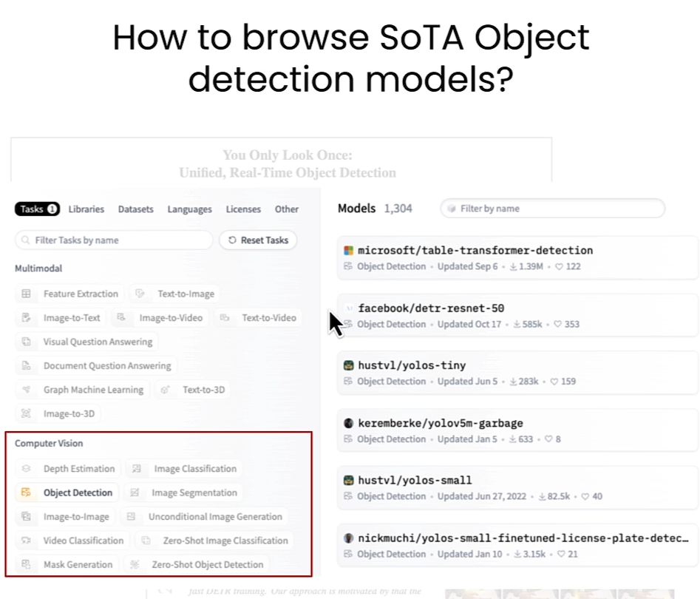
Task: Click the Text-to-3D task icon
Action: 165,390
